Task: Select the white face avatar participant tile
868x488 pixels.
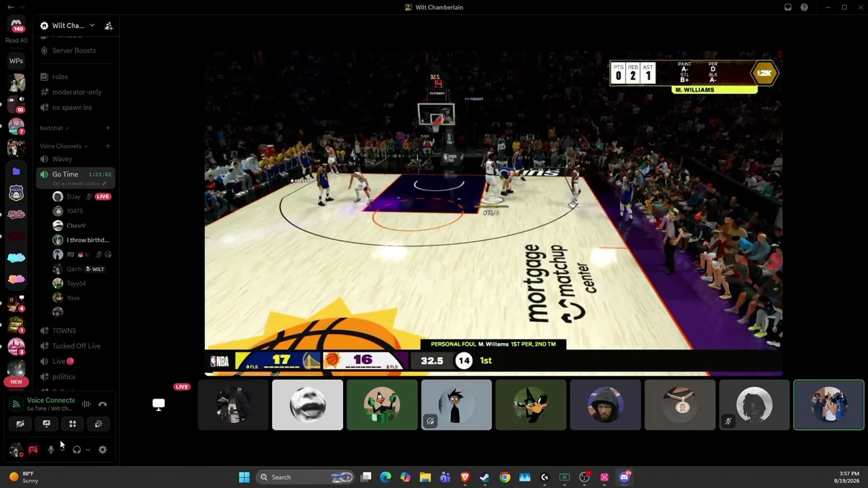Action: pos(308,405)
